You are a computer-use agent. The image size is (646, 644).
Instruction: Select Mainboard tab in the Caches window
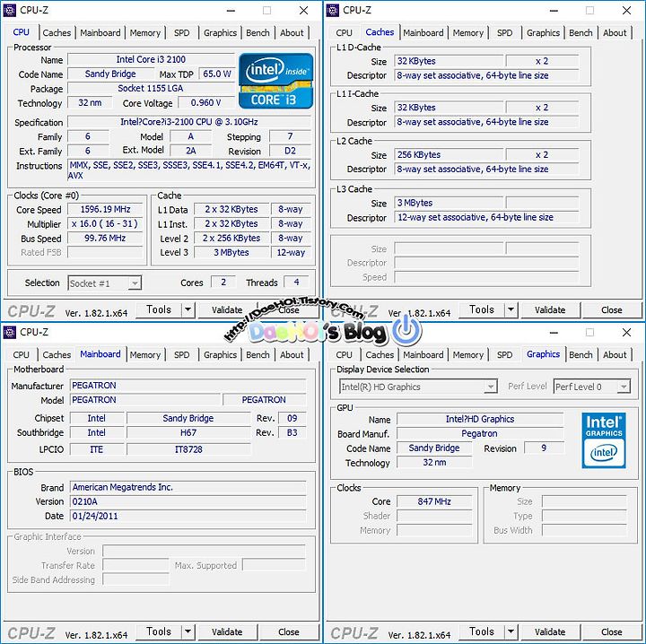tap(423, 32)
